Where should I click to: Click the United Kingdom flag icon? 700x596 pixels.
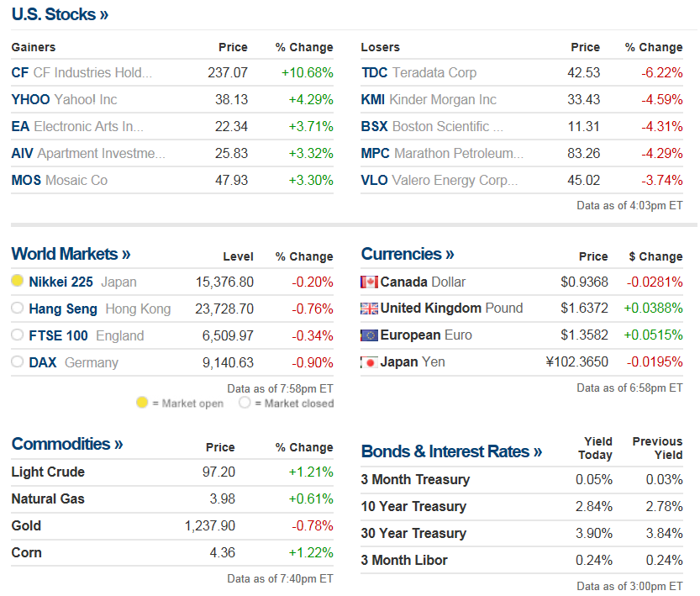pyautogui.click(x=369, y=309)
